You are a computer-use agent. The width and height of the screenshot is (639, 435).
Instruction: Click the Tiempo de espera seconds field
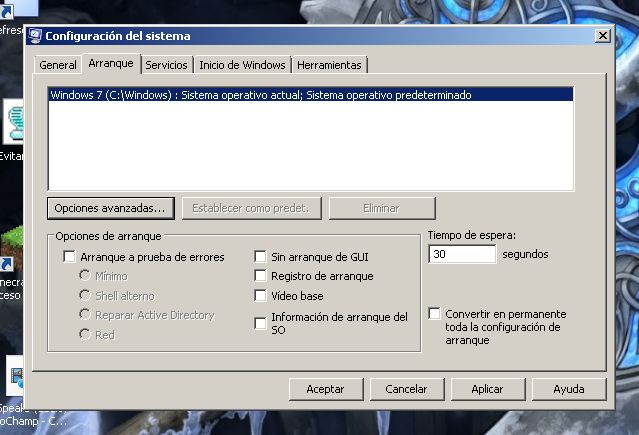pyautogui.click(x=462, y=254)
